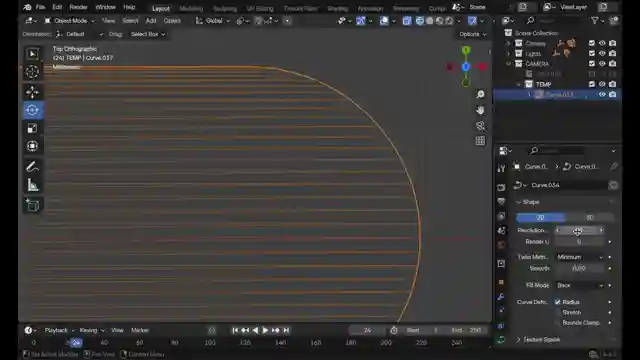
Task: Open the viewport Add menu
Action: coord(151,20)
